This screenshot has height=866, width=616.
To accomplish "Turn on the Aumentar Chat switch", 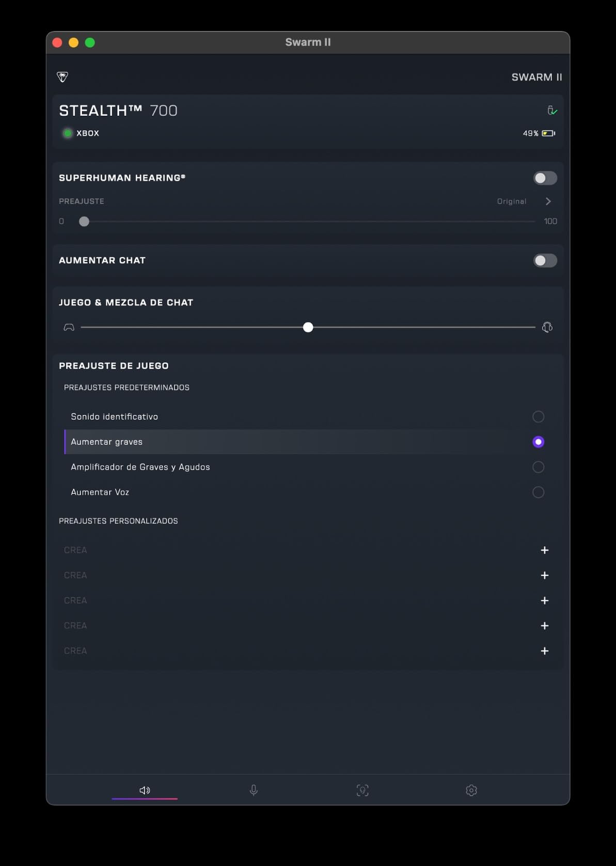I will [x=545, y=260].
